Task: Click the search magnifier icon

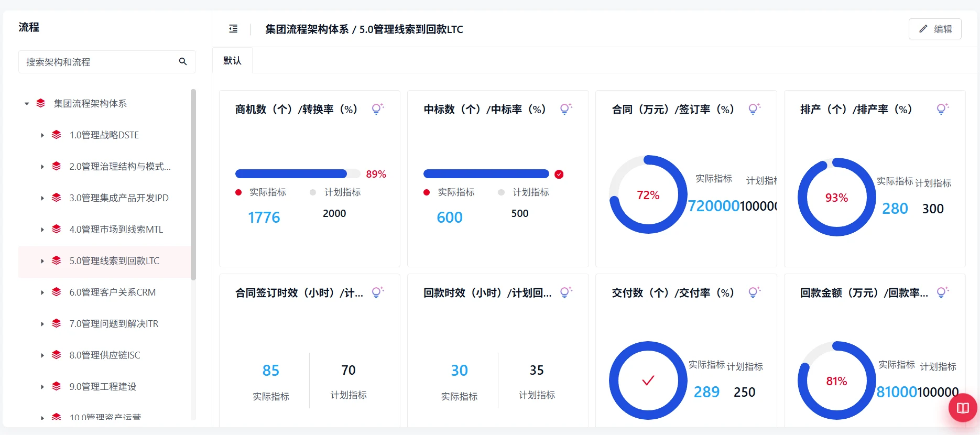Action: [183, 61]
